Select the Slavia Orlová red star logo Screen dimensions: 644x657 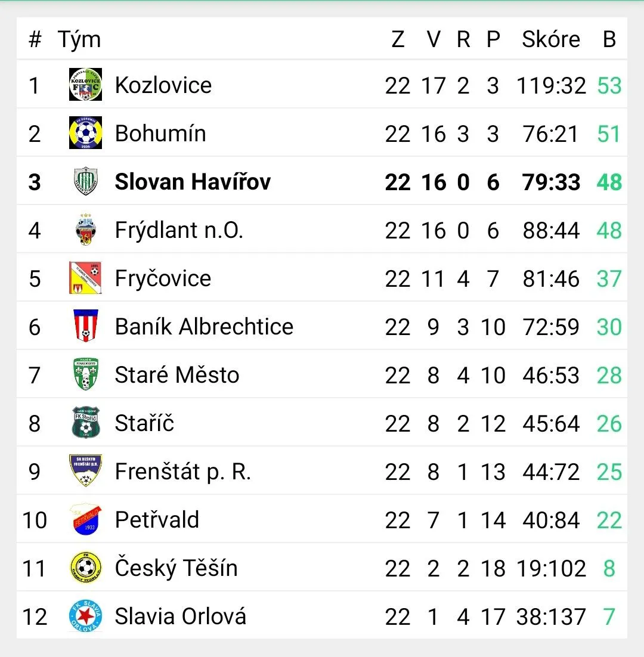(85, 615)
